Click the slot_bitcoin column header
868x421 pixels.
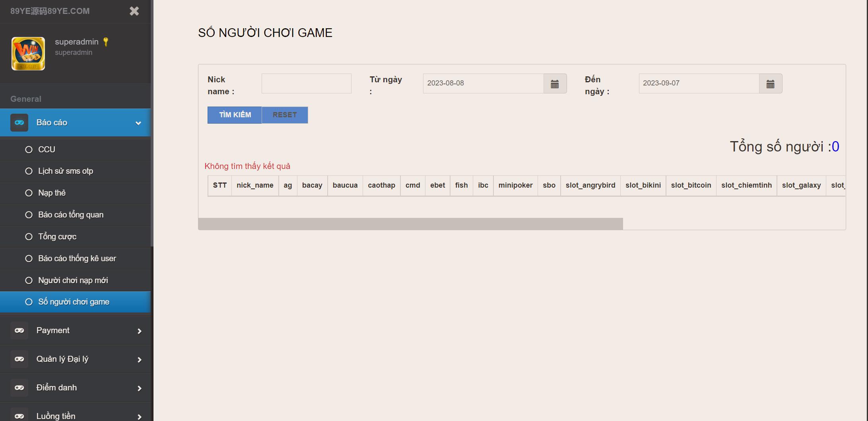[691, 186]
